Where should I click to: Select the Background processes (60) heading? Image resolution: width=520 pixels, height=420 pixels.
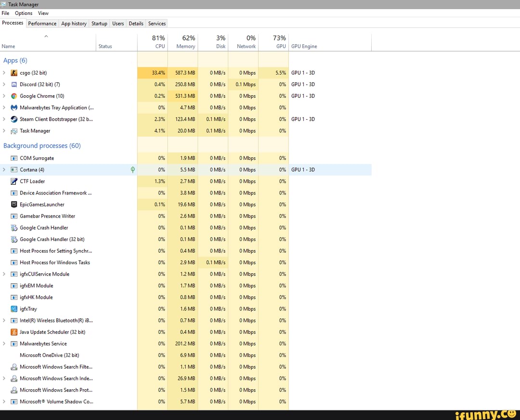click(42, 145)
